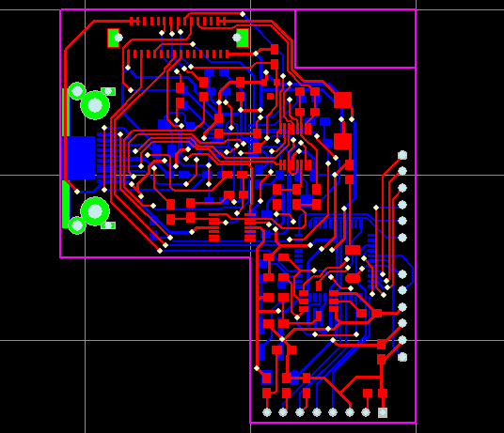This screenshot has width=504, height=433.
Task: Click the large blue edge connector pad
Action: coord(81,158)
